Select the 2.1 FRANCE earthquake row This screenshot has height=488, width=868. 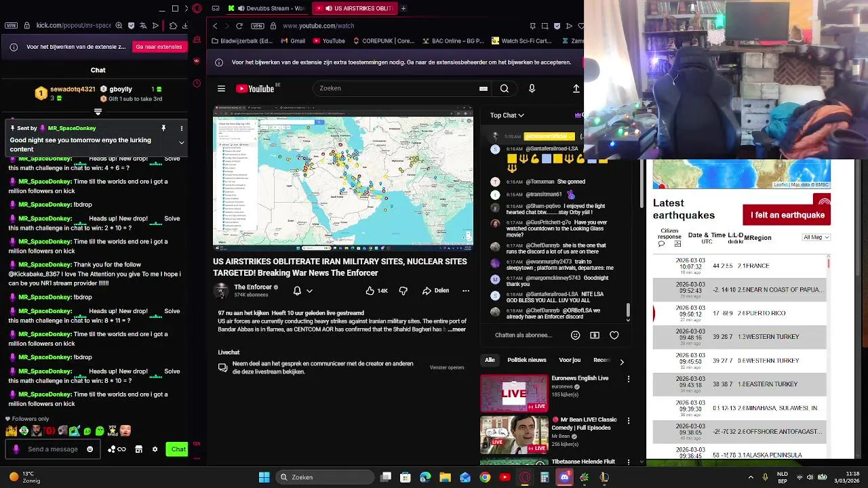pos(740,266)
